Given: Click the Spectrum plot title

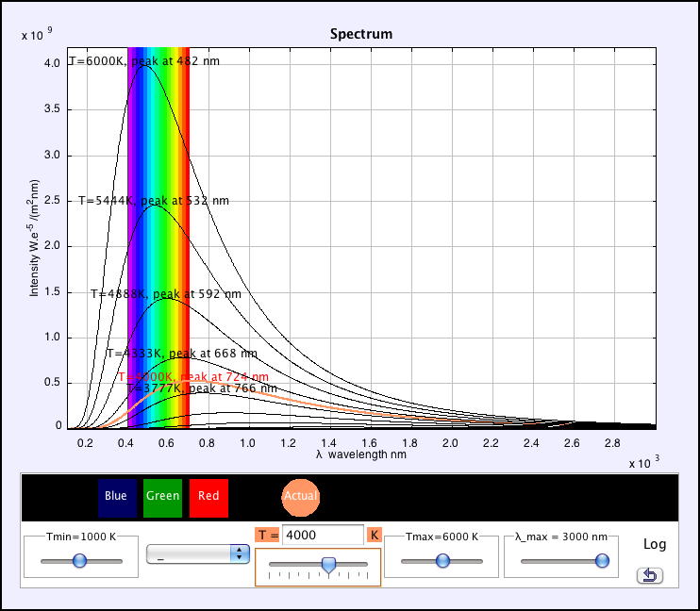Looking at the screenshot, I should pos(360,34).
